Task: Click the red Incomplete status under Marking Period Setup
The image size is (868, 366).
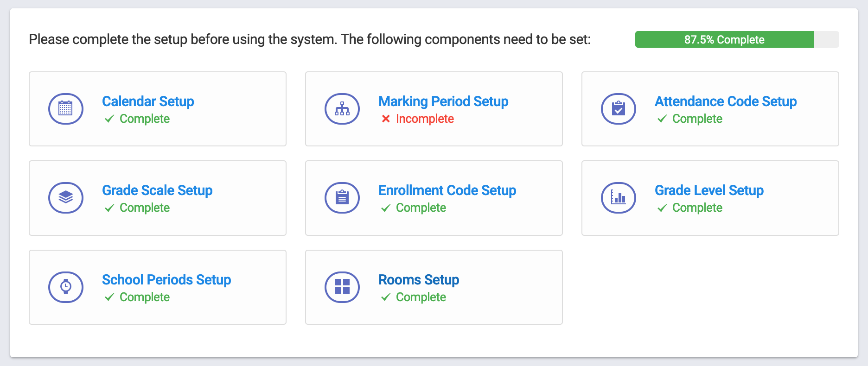Action: click(418, 119)
